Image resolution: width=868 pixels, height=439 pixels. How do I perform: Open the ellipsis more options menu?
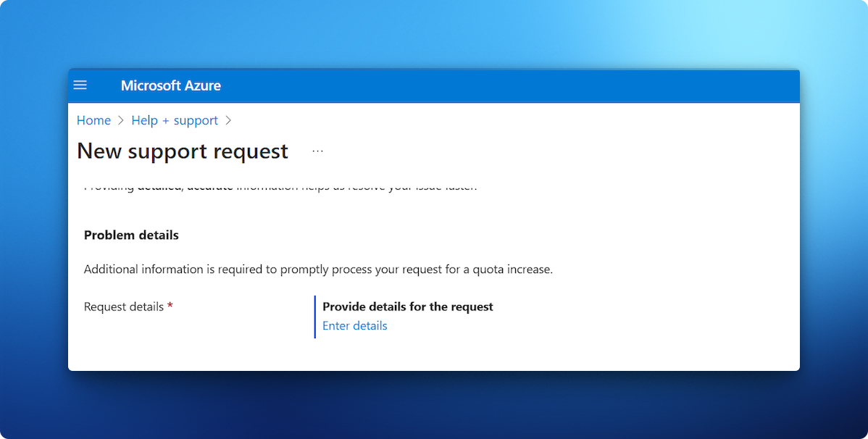pyautogui.click(x=317, y=151)
